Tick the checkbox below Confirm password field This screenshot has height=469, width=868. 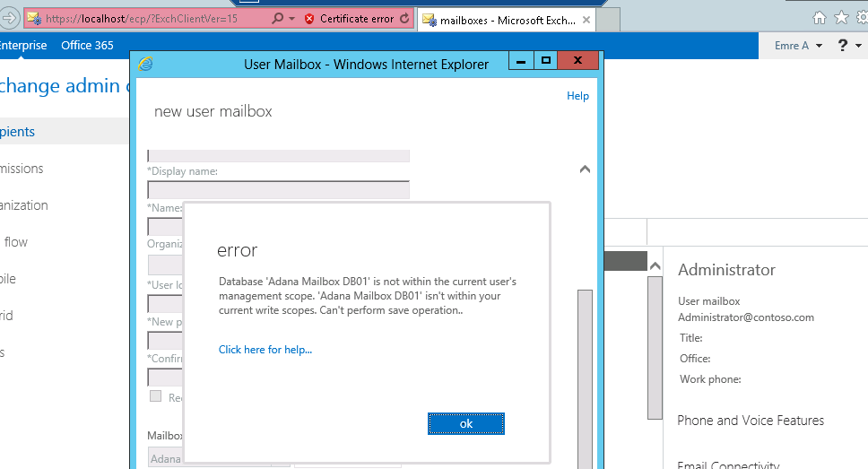[155, 395]
